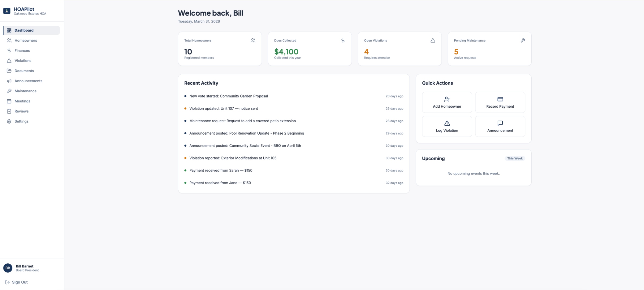The image size is (644, 290).
Task: Click the Announcement quick action
Action: point(500,126)
